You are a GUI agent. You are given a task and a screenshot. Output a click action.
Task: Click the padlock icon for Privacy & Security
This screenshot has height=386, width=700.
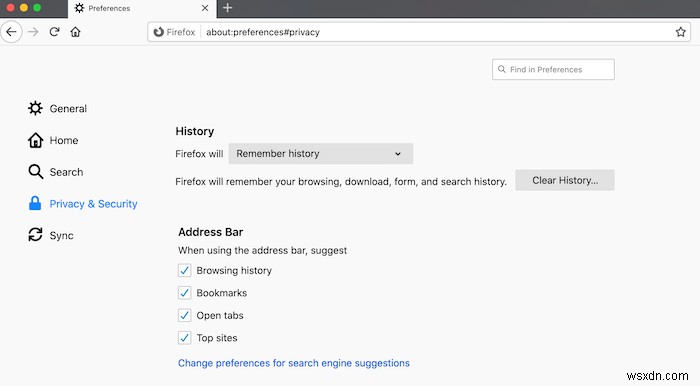click(35, 203)
